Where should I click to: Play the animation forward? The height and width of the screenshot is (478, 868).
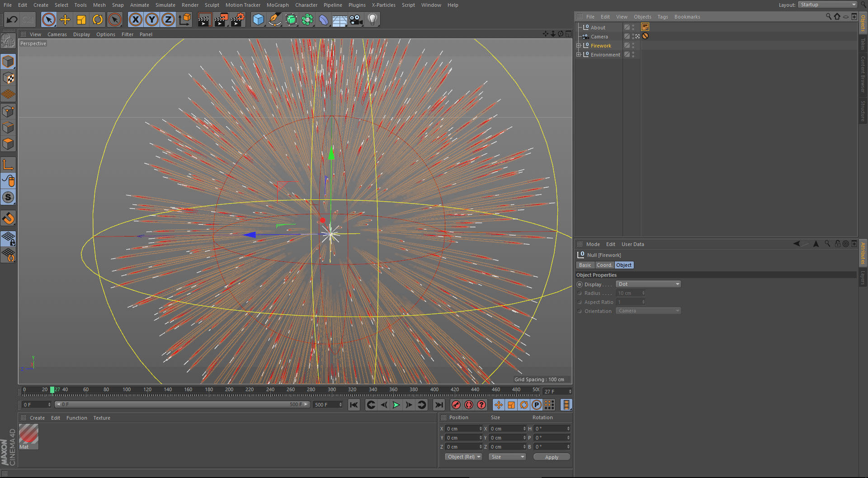pos(396,405)
